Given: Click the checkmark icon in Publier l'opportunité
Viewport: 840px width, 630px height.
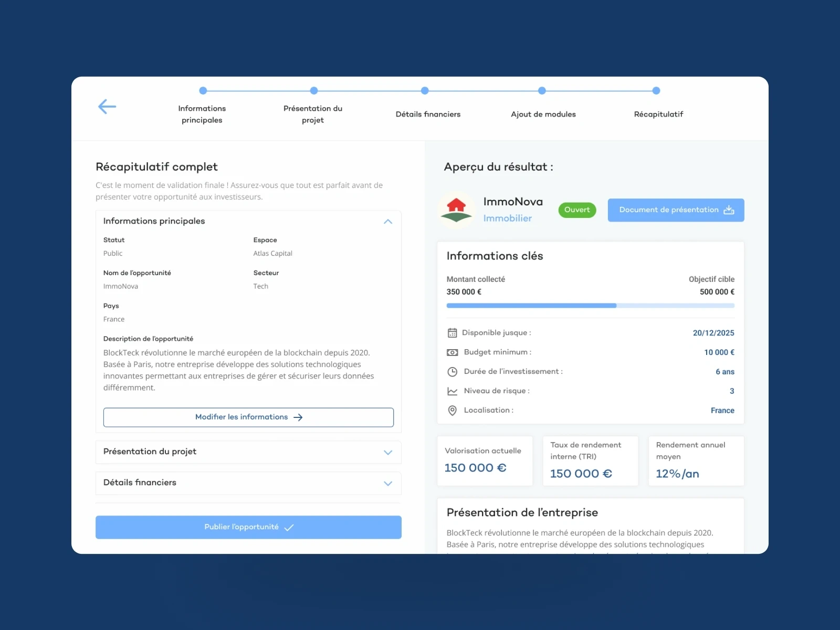Looking at the screenshot, I should (289, 527).
